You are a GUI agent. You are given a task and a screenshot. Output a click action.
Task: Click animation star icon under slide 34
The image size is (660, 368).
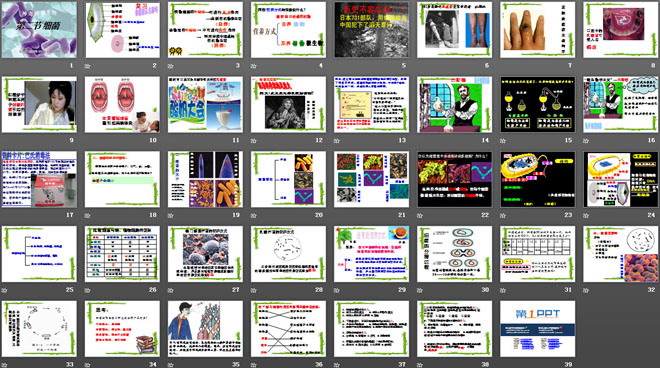tap(88, 365)
